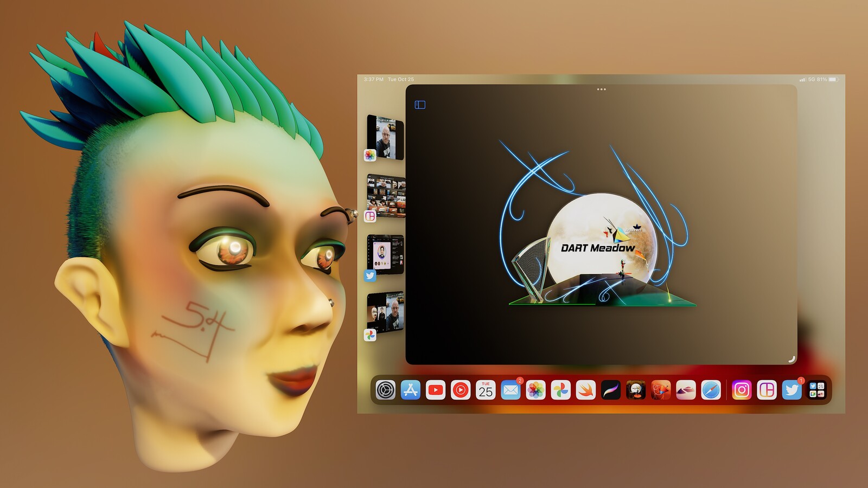The height and width of the screenshot is (488, 868).
Task: Click the window resize handle corner
Action: click(792, 359)
